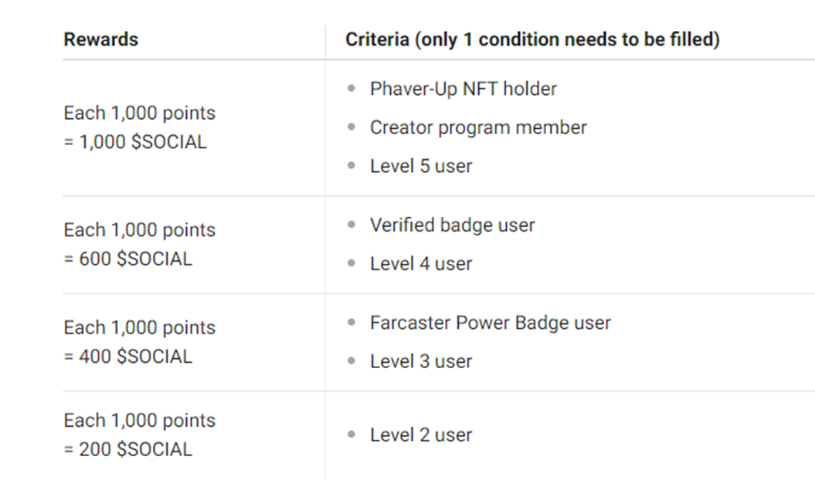Click bullet beside Creator program member
The height and width of the screenshot is (504, 815).
[351, 127]
